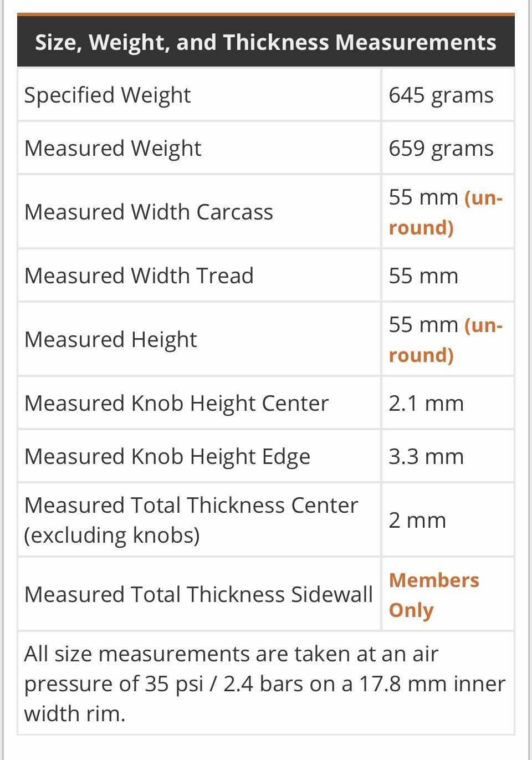This screenshot has height=760, width=532.
Task: Click the Size, Weight, and Thickness Measurements header
Action: [265, 43]
